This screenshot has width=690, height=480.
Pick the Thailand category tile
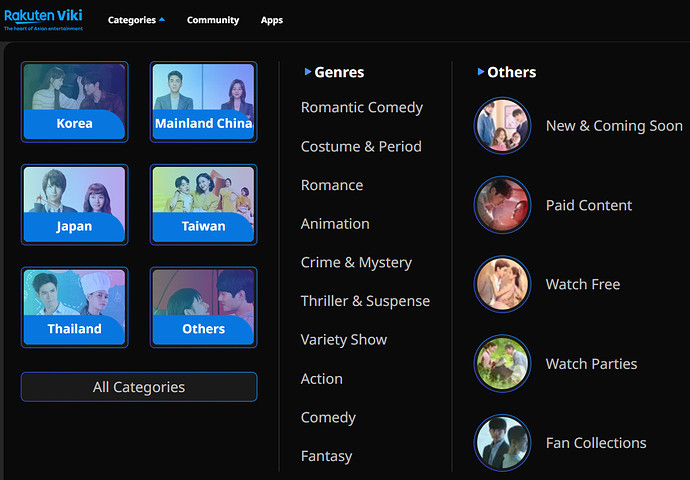(x=74, y=306)
